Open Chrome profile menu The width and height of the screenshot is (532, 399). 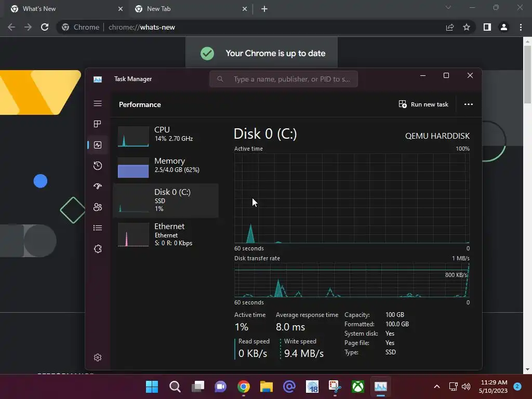point(504,27)
